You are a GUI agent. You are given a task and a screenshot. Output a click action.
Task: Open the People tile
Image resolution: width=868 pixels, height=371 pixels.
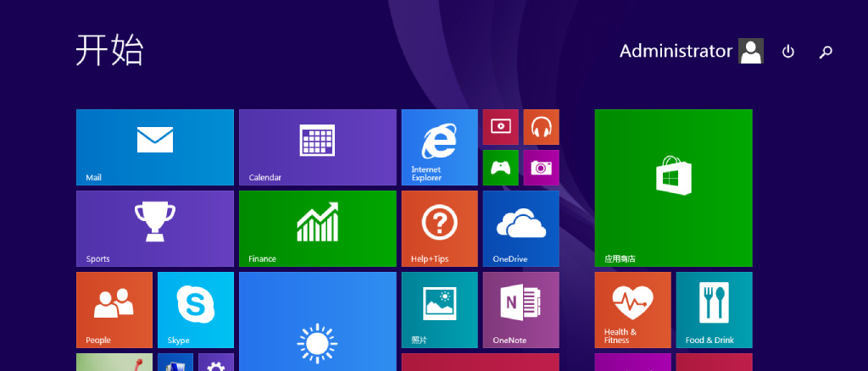[x=114, y=310]
